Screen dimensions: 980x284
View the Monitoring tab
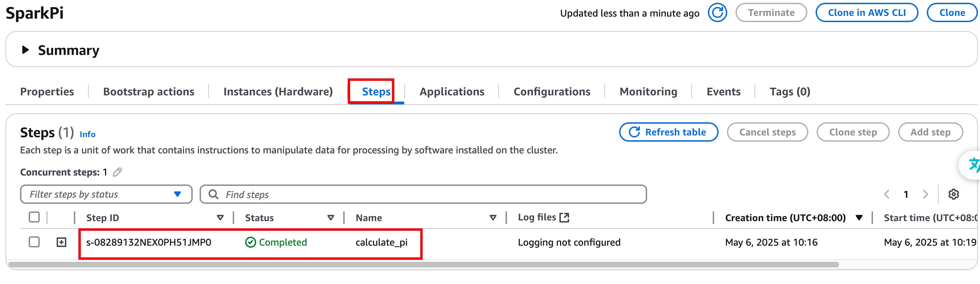pyautogui.click(x=648, y=91)
